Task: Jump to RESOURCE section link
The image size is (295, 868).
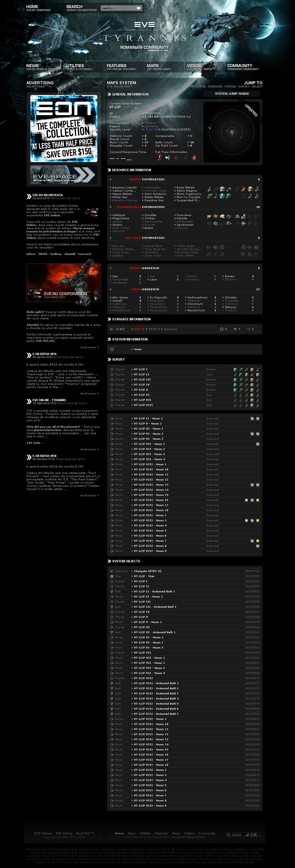Action: tap(198, 87)
